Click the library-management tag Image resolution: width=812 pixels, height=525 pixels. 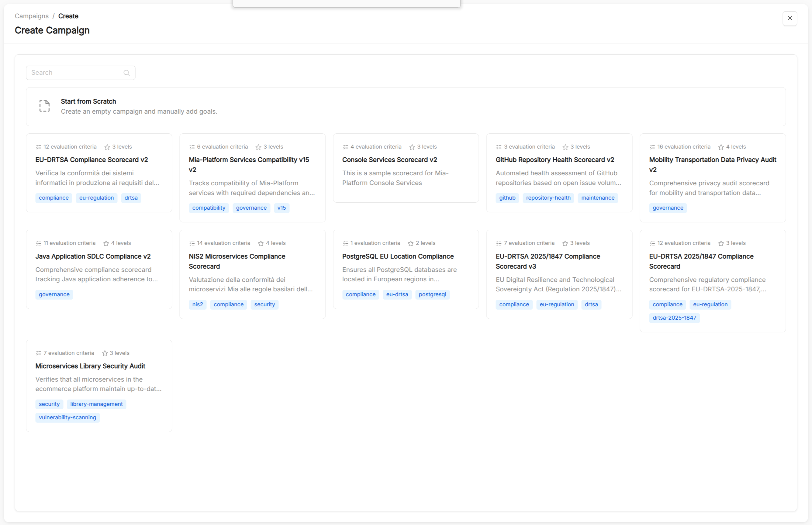[96, 404]
